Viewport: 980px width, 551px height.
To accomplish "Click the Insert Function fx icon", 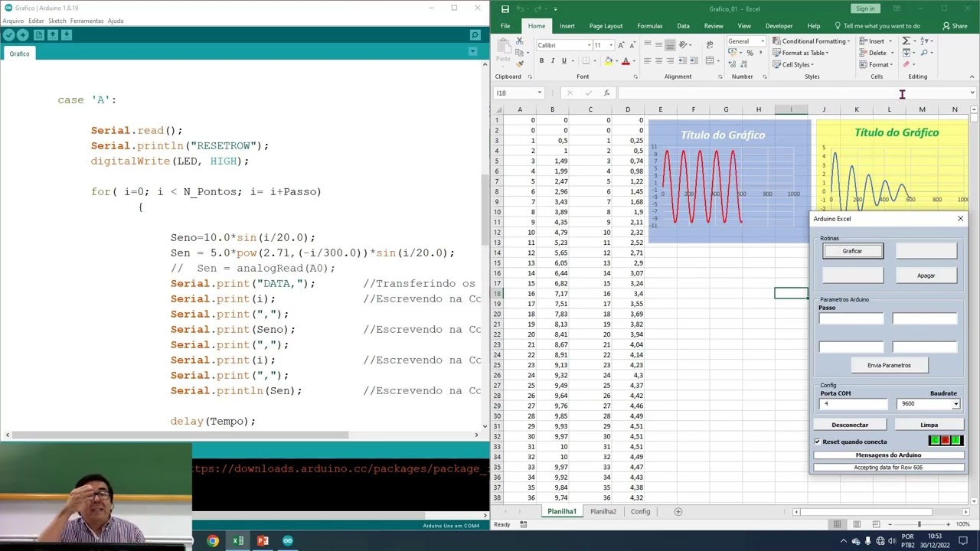I will [x=606, y=93].
